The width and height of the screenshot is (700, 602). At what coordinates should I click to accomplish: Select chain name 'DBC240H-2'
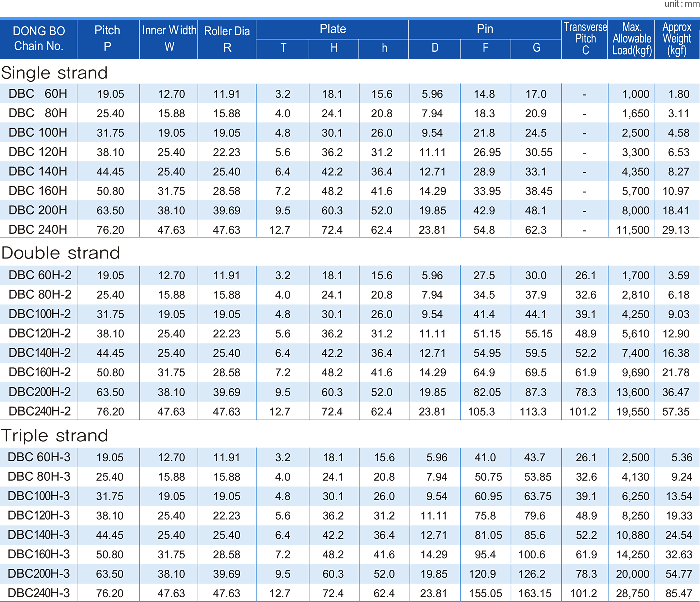pos(40,412)
